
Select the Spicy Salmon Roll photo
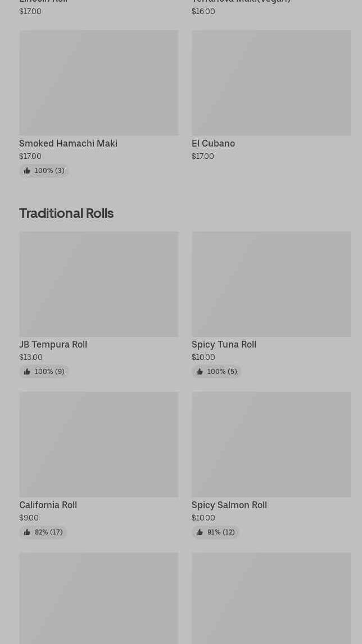tap(271, 444)
